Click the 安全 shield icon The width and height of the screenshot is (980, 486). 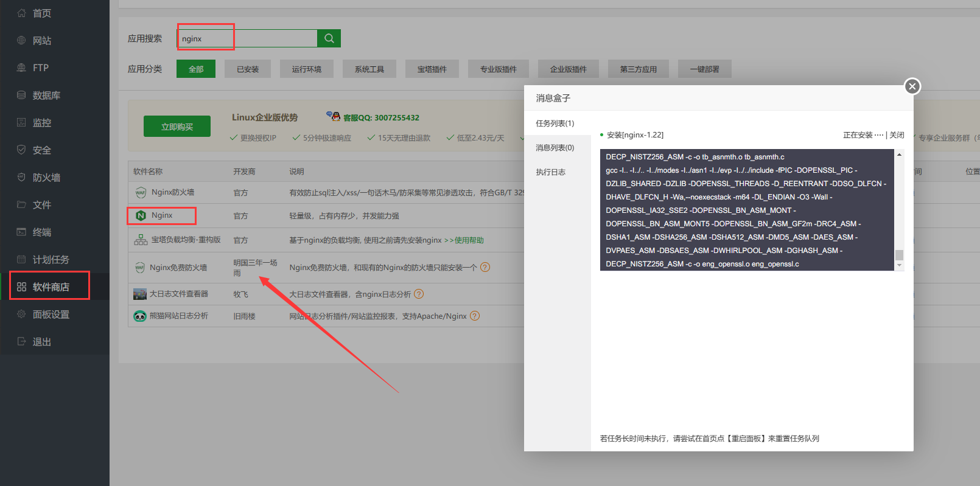[x=21, y=150]
